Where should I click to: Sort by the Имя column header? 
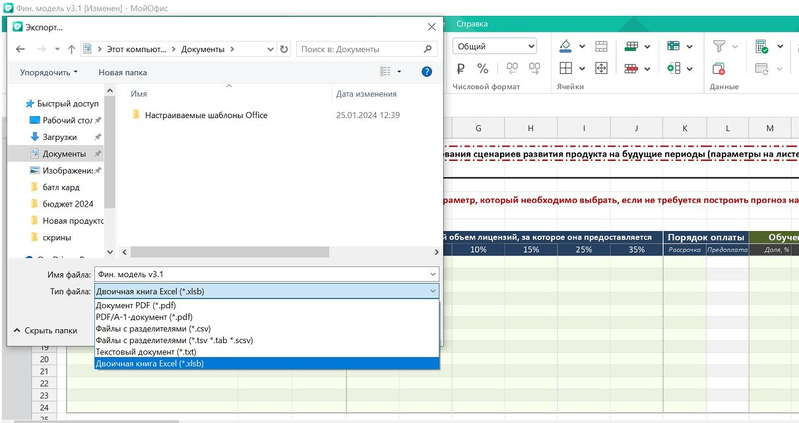click(139, 94)
